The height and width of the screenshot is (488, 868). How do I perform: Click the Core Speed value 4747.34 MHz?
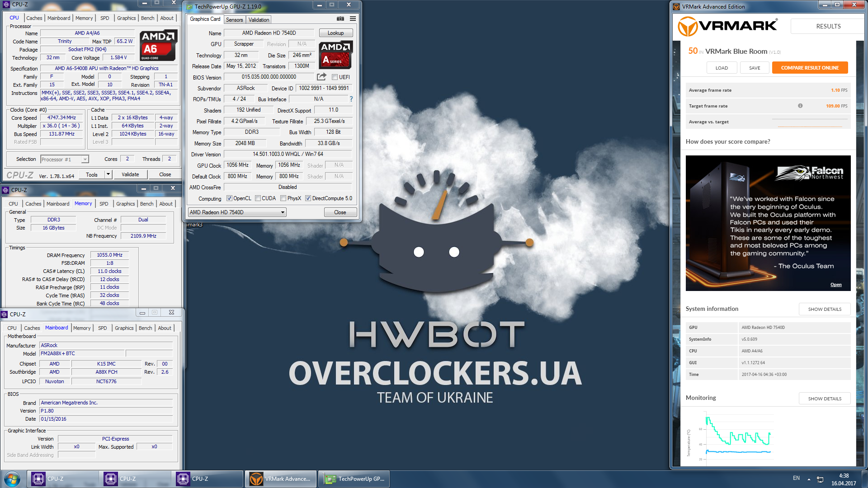point(61,117)
